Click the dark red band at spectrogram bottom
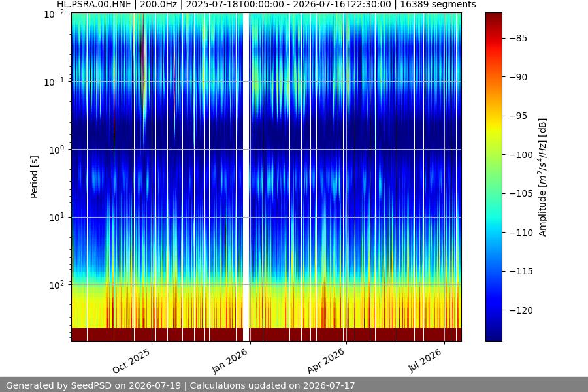 click(x=267, y=335)
